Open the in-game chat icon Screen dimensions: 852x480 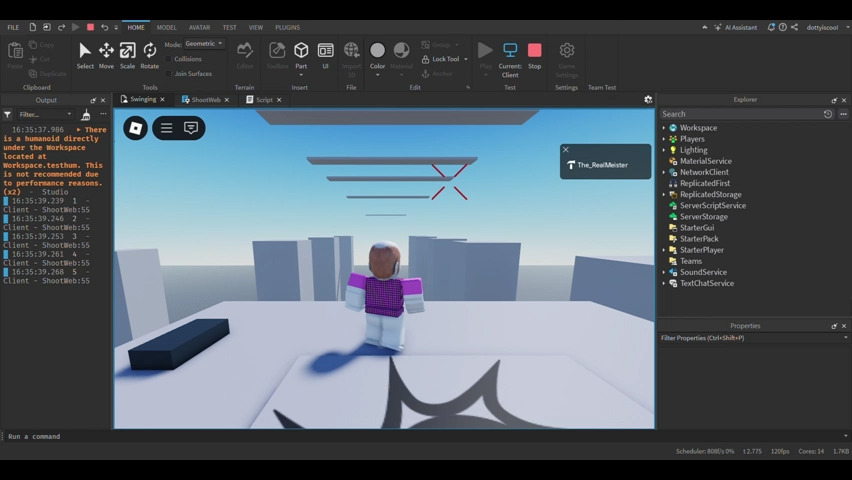(x=191, y=128)
